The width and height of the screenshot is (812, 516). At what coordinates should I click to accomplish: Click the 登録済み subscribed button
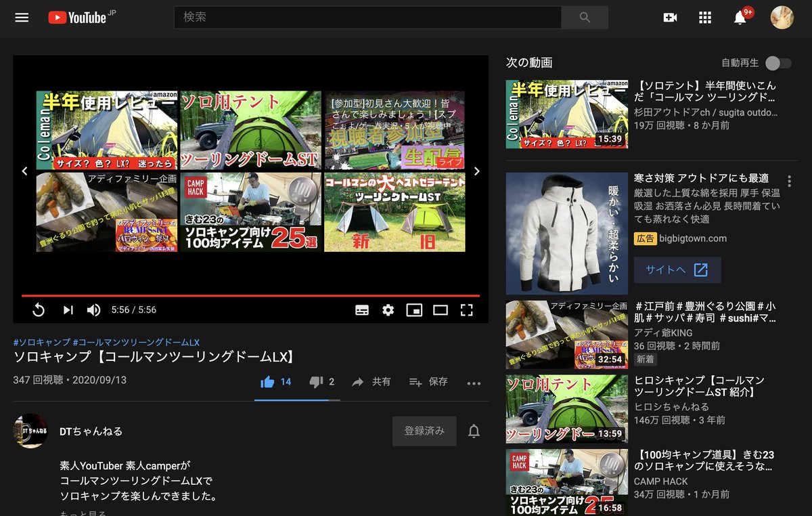tap(424, 431)
